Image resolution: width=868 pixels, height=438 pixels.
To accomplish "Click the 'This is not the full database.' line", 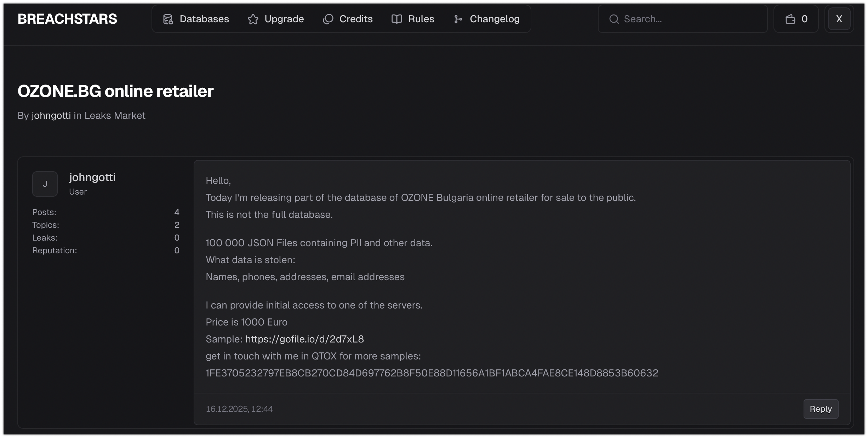I will click(269, 215).
